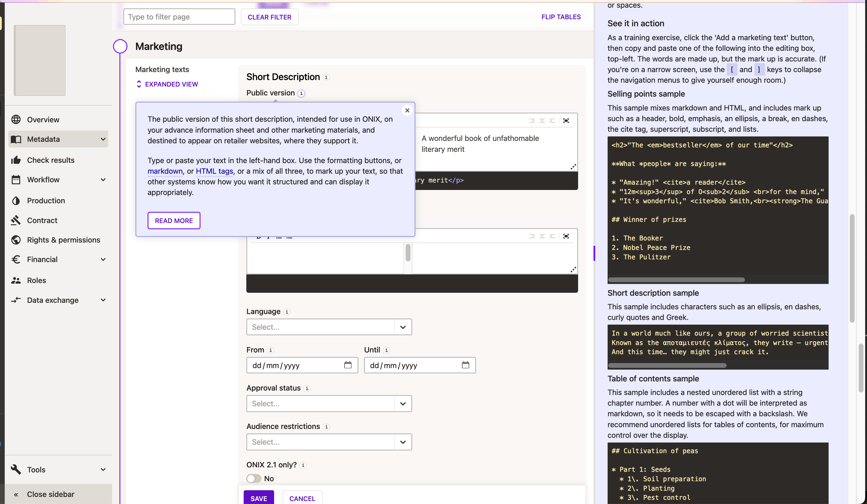Image resolution: width=867 pixels, height=504 pixels.
Task: Follow the markdown link in the popup
Action: pos(165,171)
